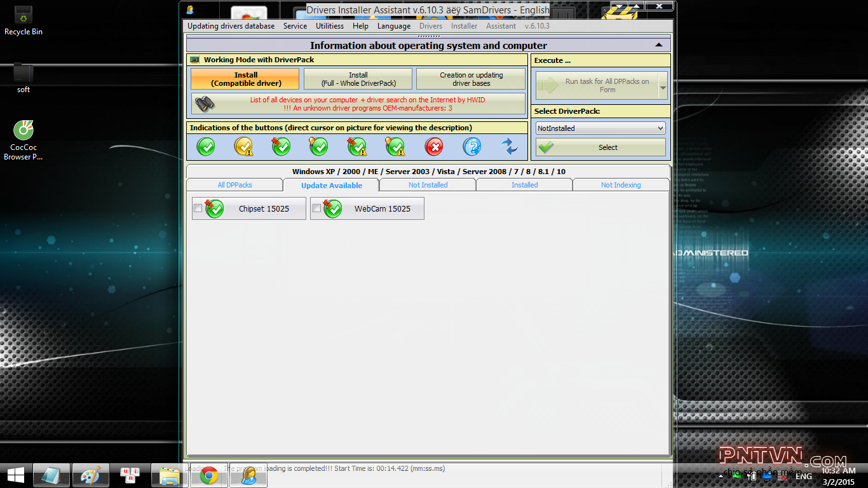Click the yellow checkmark with warning indicator
The height and width of the screenshot is (488, 868).
pos(243,147)
